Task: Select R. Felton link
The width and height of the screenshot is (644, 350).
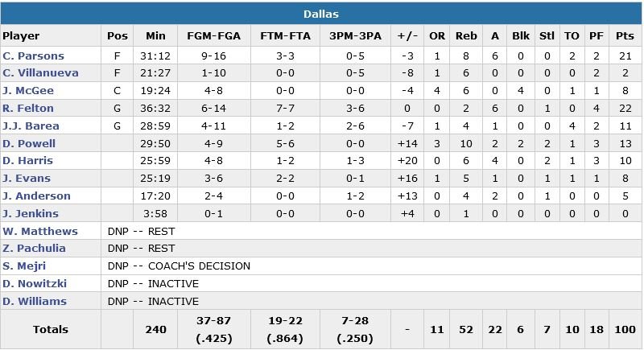Action: 28,109
